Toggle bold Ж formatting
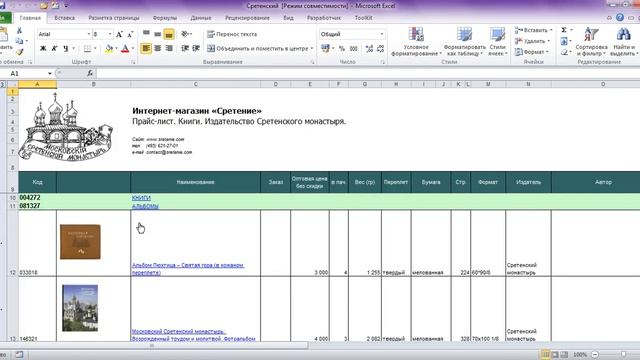 click(x=43, y=49)
